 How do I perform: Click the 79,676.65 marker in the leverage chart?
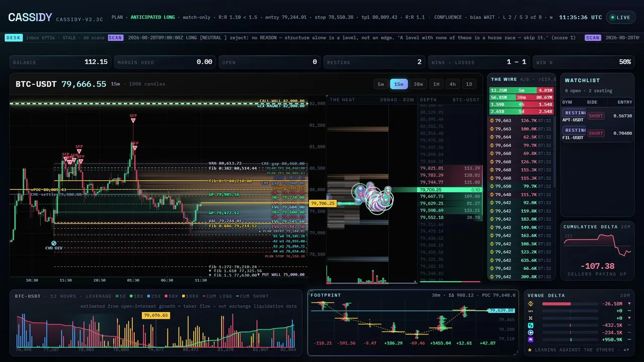[x=156, y=316]
